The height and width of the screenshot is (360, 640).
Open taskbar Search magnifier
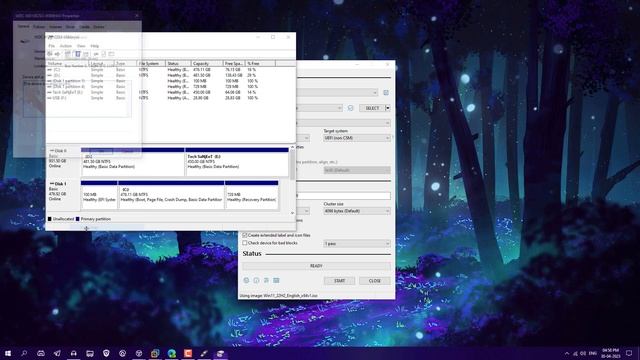(24, 353)
